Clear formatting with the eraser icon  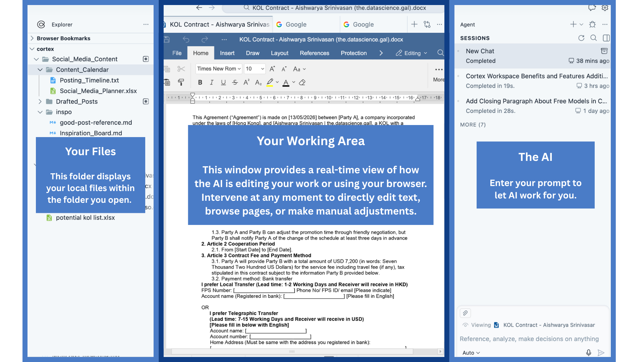click(x=302, y=82)
